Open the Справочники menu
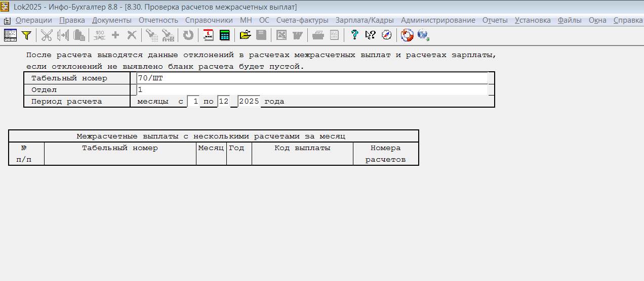This screenshot has width=644, height=281. [209, 20]
